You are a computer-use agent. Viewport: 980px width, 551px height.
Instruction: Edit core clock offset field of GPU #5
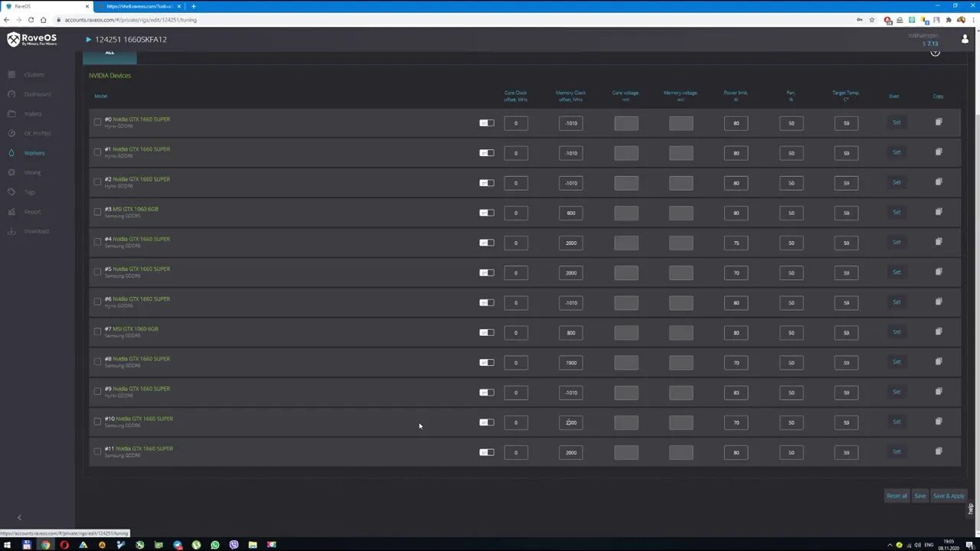tap(516, 272)
